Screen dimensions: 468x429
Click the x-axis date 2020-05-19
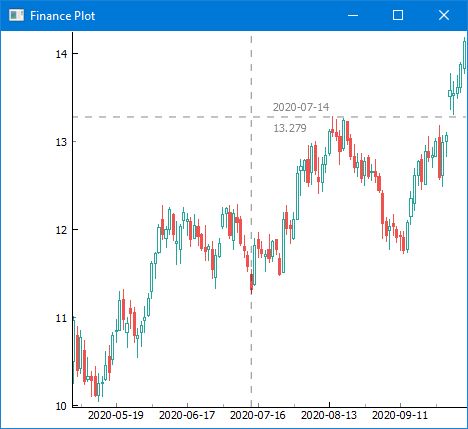point(116,415)
